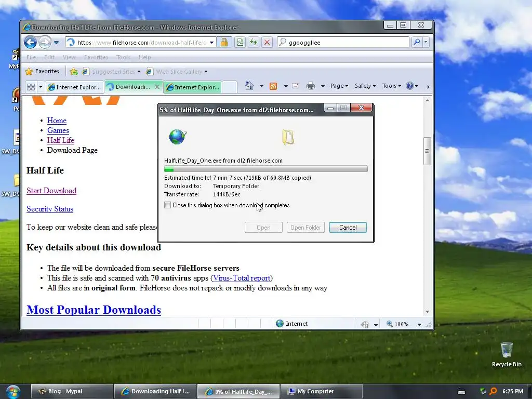
Task: Click the zoom magnifier icon in status bar
Action: pyautogui.click(x=390, y=324)
